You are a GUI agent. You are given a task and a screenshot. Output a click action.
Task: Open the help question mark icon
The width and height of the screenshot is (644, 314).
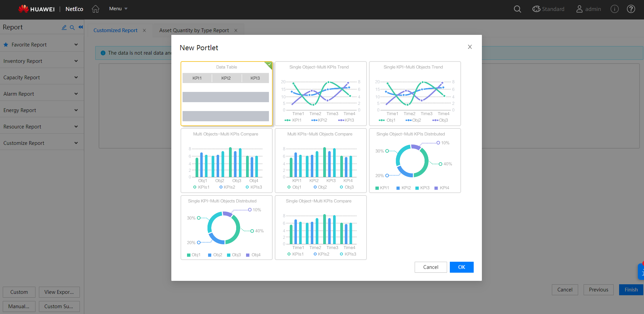tap(631, 9)
